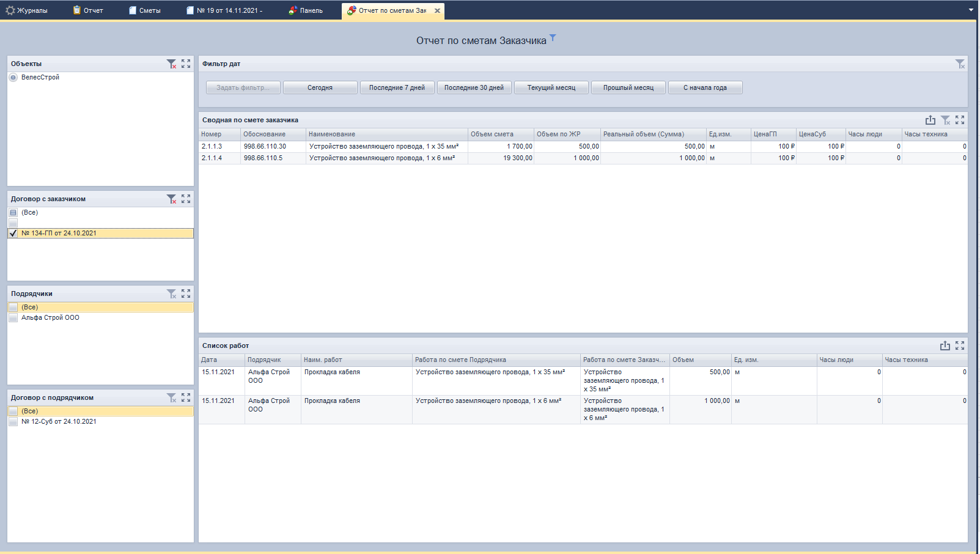Select ВелесСтрой object radio button
Image resolution: width=980 pixels, height=554 pixels.
pyautogui.click(x=13, y=78)
